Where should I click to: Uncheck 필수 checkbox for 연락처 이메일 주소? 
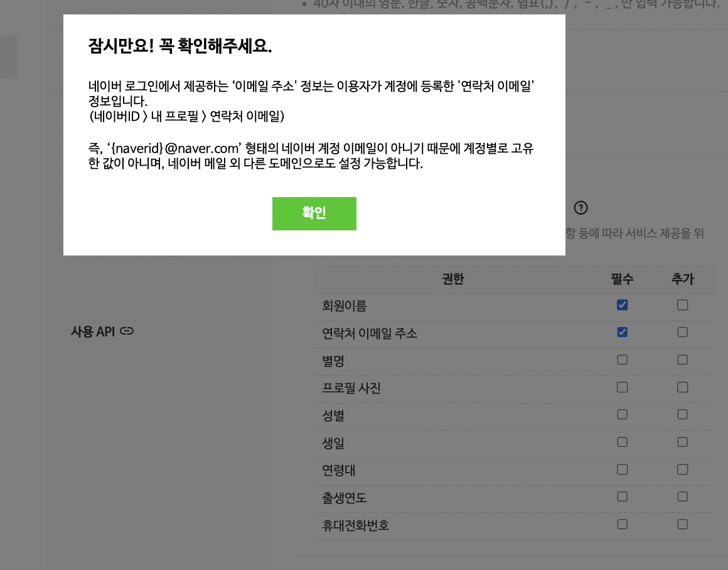pyautogui.click(x=622, y=332)
